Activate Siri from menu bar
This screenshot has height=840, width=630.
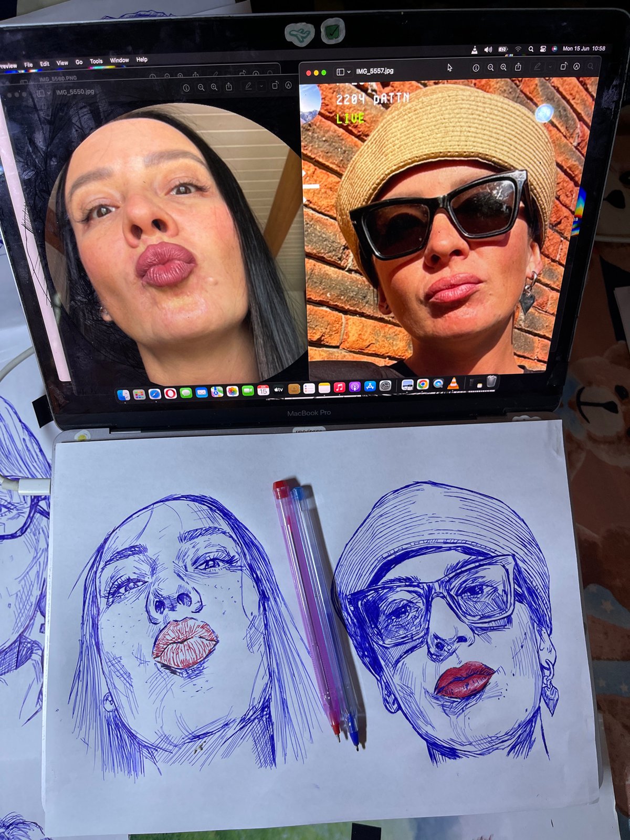[554, 49]
